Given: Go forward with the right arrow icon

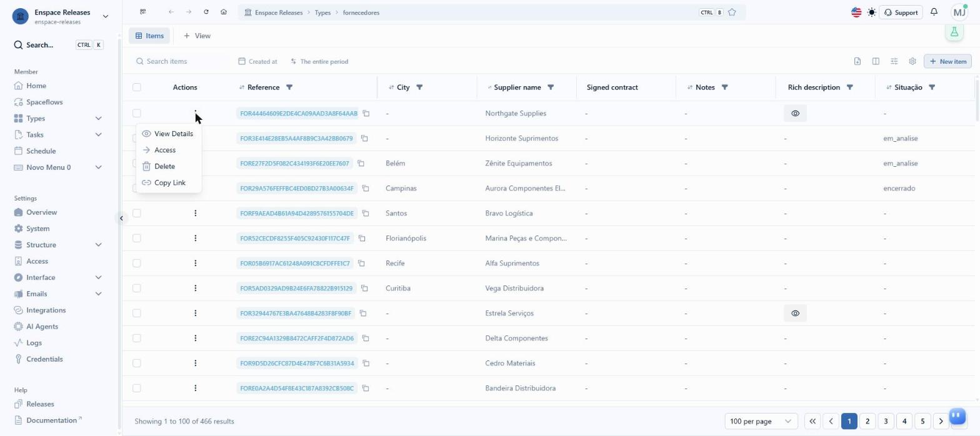Looking at the screenshot, I should tap(189, 12).
